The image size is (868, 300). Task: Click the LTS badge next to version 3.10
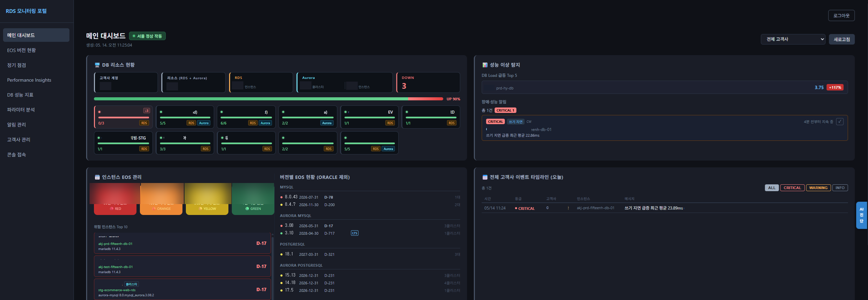[x=355, y=233]
